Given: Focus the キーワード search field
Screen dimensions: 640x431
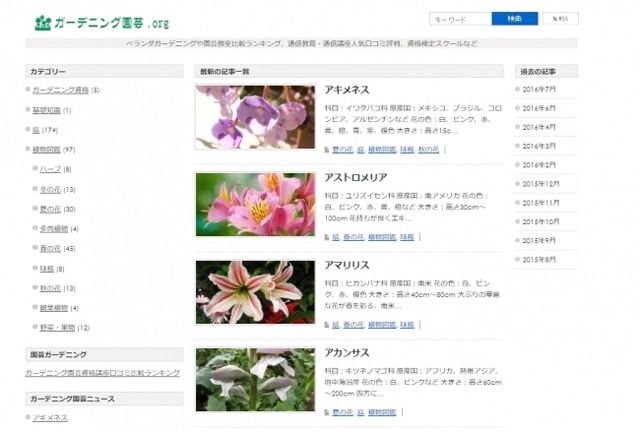Looking at the screenshot, I should 460,19.
